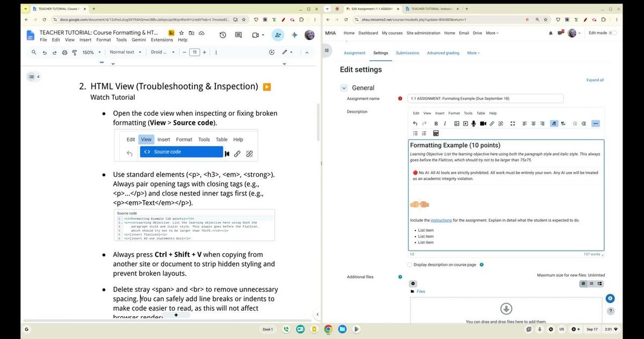Click bullet list icon in Description editor
This screenshot has height=339, width=644.
(x=415, y=133)
